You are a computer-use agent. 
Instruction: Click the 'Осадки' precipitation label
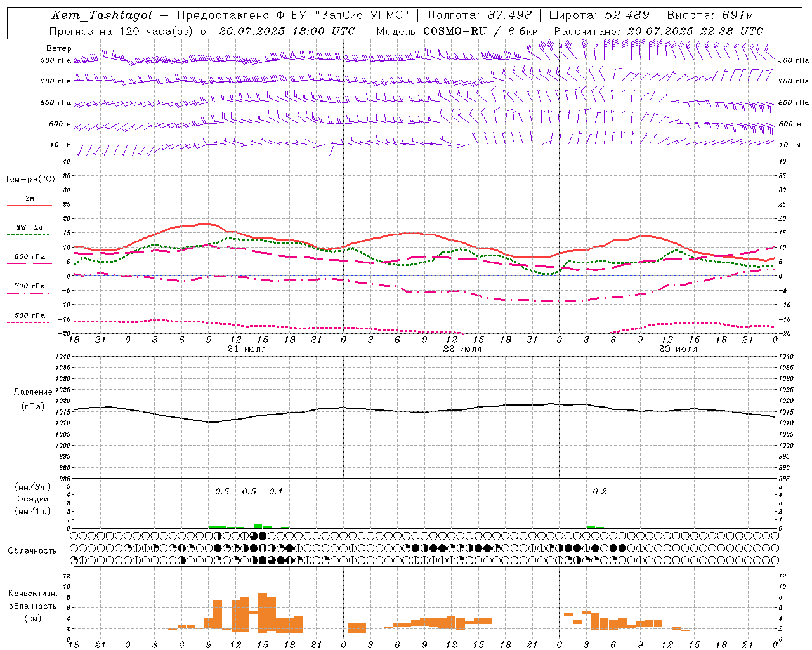(x=33, y=499)
